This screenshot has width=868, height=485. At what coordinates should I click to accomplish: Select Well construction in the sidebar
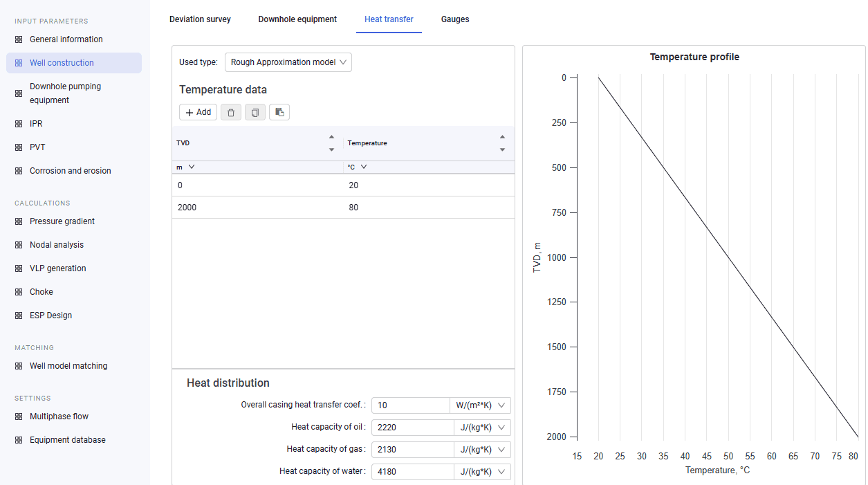point(74,63)
